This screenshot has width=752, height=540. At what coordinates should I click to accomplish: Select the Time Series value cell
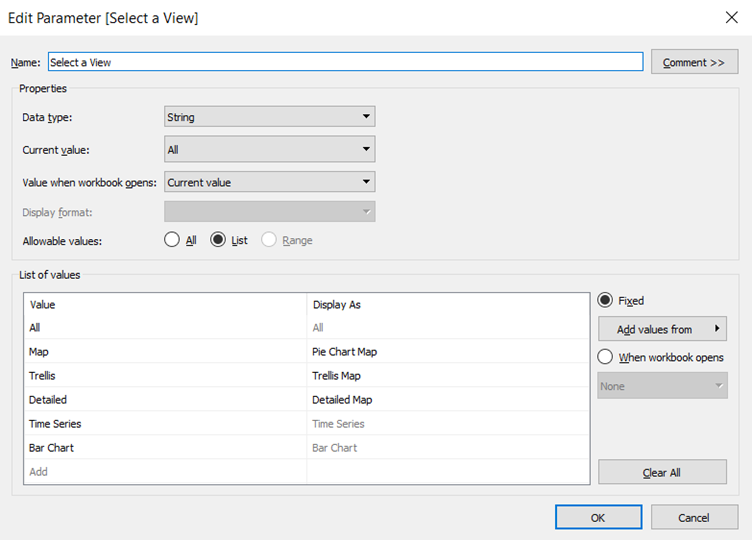(165, 424)
